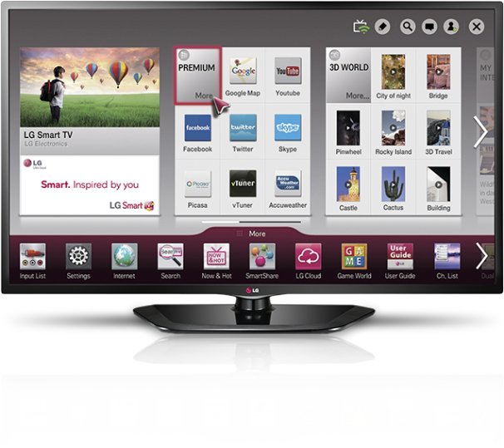Show next launcher bar apps arrow
This screenshot has height=448, width=504.
click(482, 256)
